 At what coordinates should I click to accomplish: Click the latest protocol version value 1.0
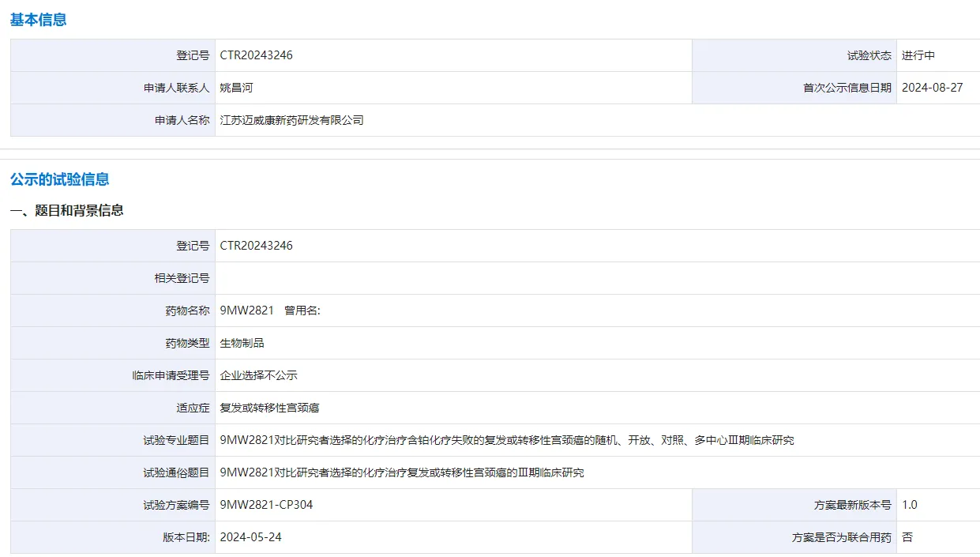point(909,505)
